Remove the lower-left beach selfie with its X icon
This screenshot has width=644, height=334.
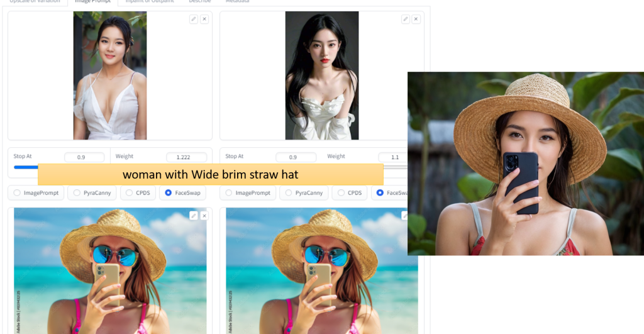tap(204, 216)
